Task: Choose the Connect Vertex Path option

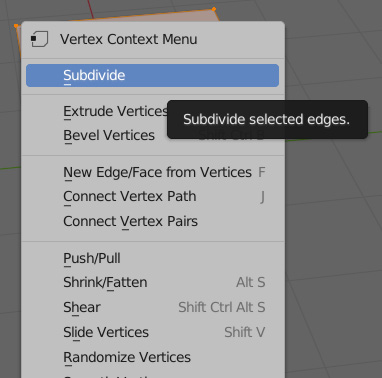Action: click(152, 197)
